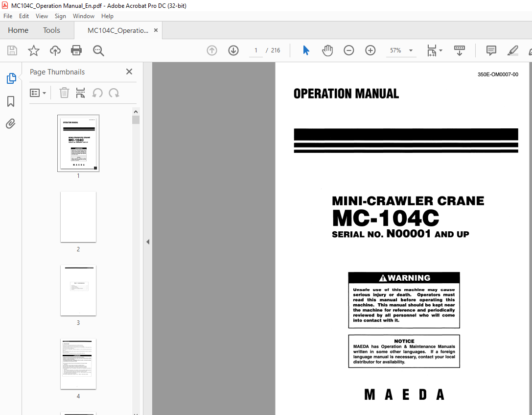Image resolution: width=532 pixels, height=415 pixels.
Task: Click the NOTICE heading in document
Action: click(x=404, y=341)
